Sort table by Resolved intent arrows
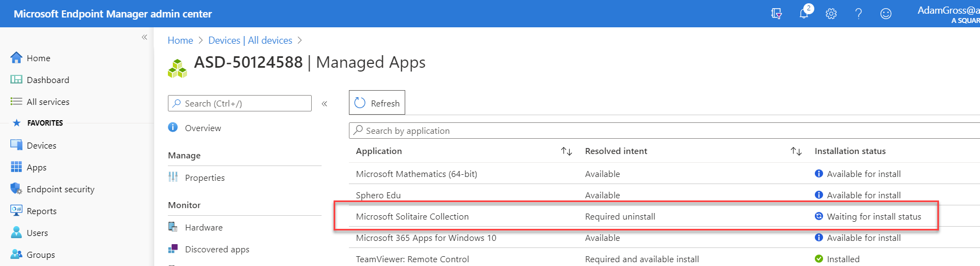The height and width of the screenshot is (266, 980). (x=796, y=151)
